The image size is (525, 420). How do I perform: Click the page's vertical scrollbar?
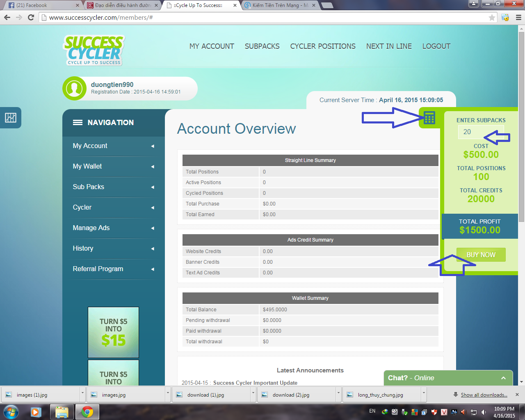pyautogui.click(x=521, y=127)
